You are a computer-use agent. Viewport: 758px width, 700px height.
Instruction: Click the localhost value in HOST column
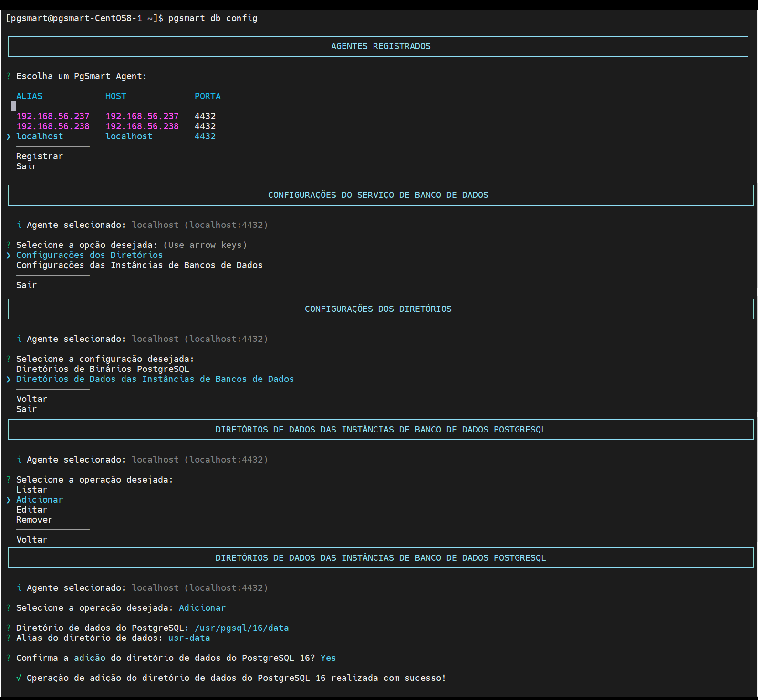(129, 136)
